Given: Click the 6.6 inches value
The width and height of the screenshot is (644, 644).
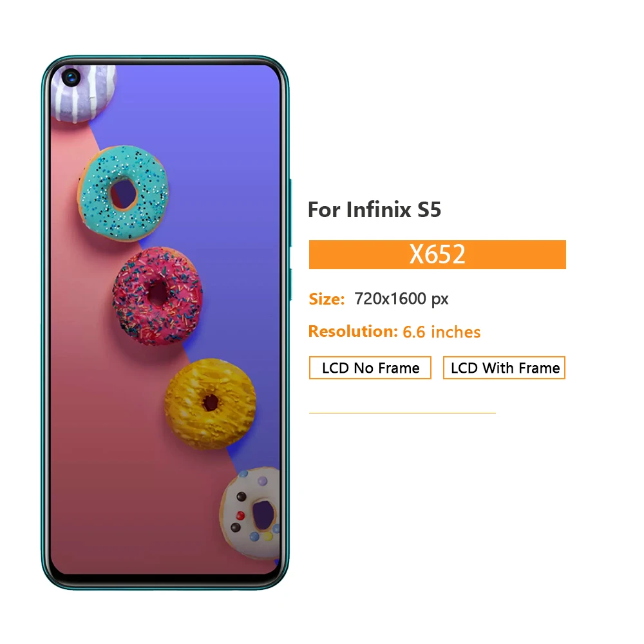Looking at the screenshot, I should pos(442,332).
